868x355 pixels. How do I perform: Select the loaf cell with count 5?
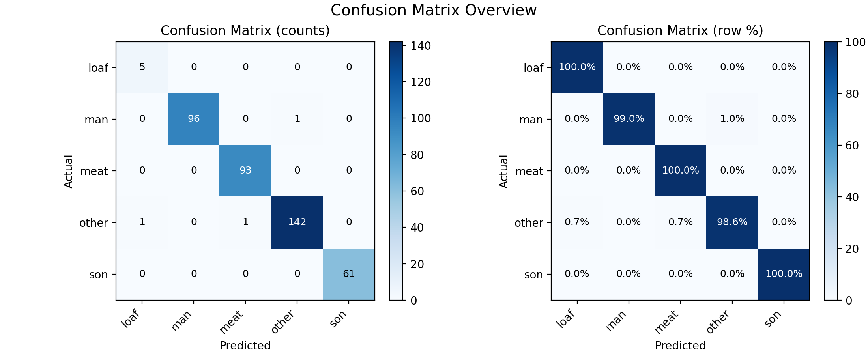pyautogui.click(x=142, y=67)
